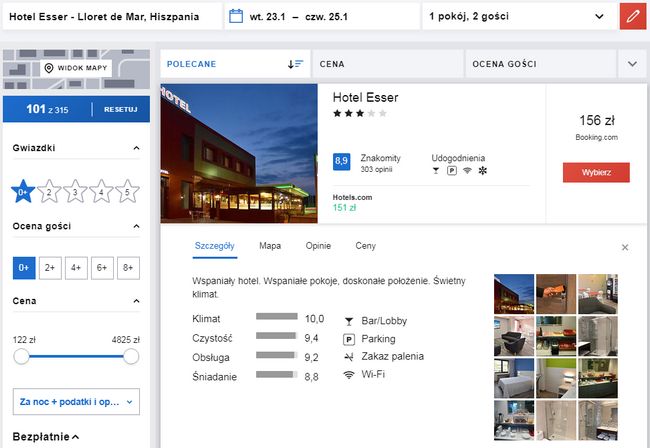Open the Hotels.com 151 zł offer
This screenshot has width=650, height=448.
click(352, 203)
